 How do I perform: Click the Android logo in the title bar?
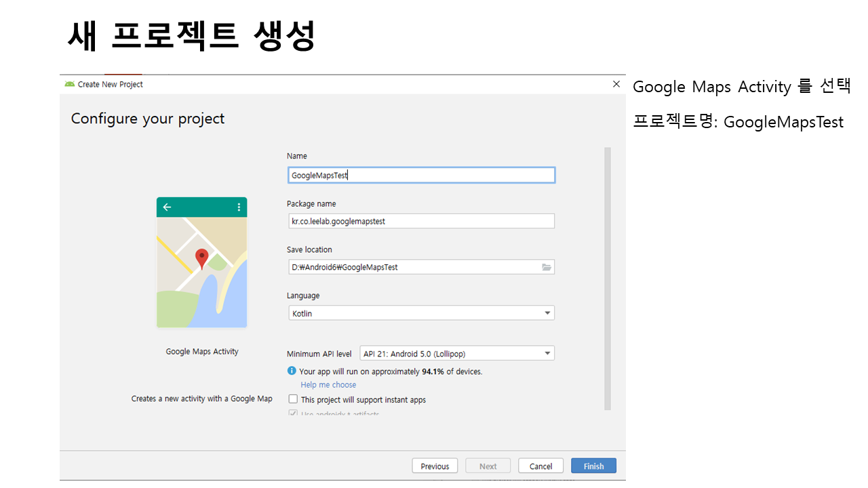point(69,84)
